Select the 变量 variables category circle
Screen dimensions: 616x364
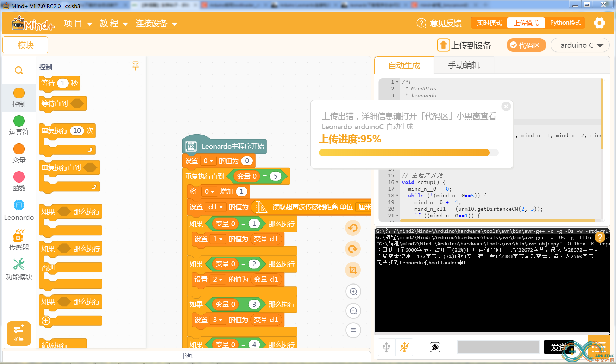19,149
